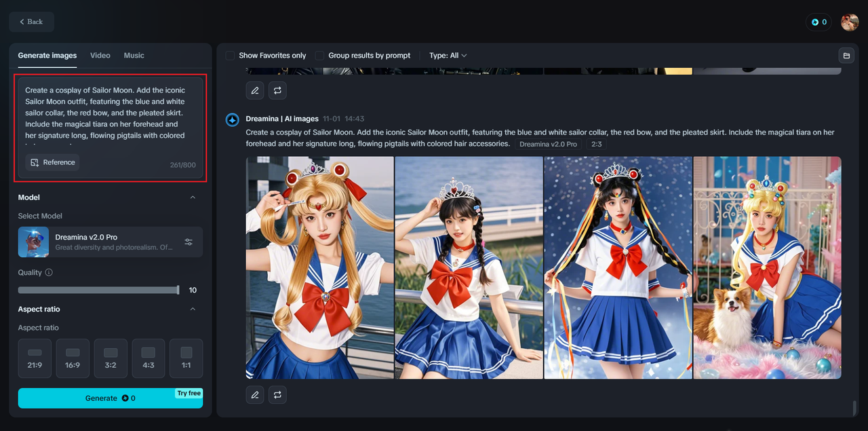Click the upper regenerate icon

(277, 90)
